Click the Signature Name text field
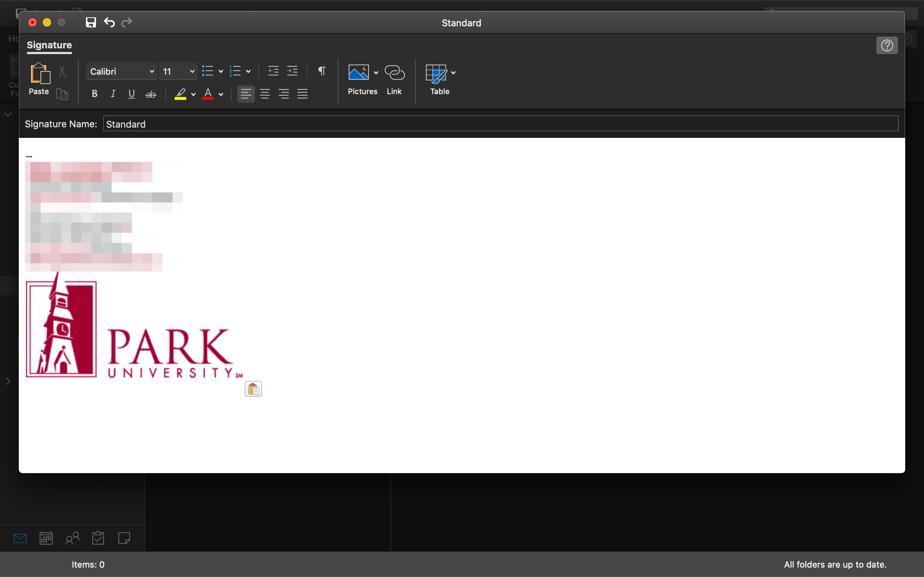The height and width of the screenshot is (577, 924). coord(500,124)
